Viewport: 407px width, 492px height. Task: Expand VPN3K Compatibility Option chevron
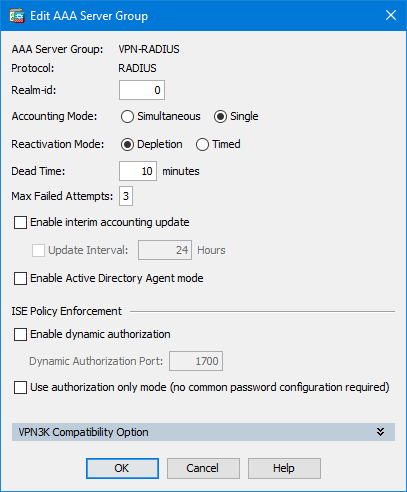point(380,432)
